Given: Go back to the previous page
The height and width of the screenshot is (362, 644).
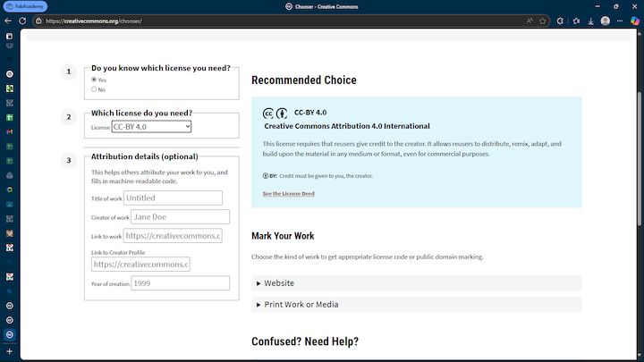Looking at the screenshot, I should tap(8, 21).
